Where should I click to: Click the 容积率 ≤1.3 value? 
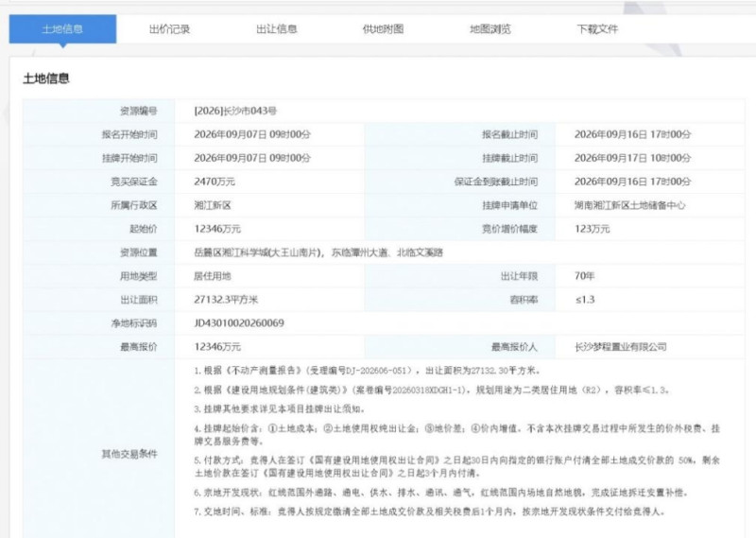tap(584, 300)
